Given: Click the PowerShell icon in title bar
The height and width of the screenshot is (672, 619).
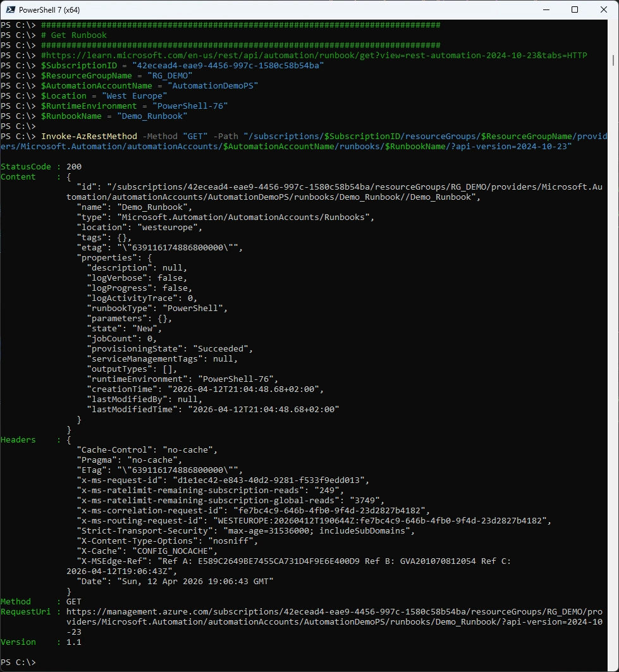Looking at the screenshot, I should click(9, 10).
